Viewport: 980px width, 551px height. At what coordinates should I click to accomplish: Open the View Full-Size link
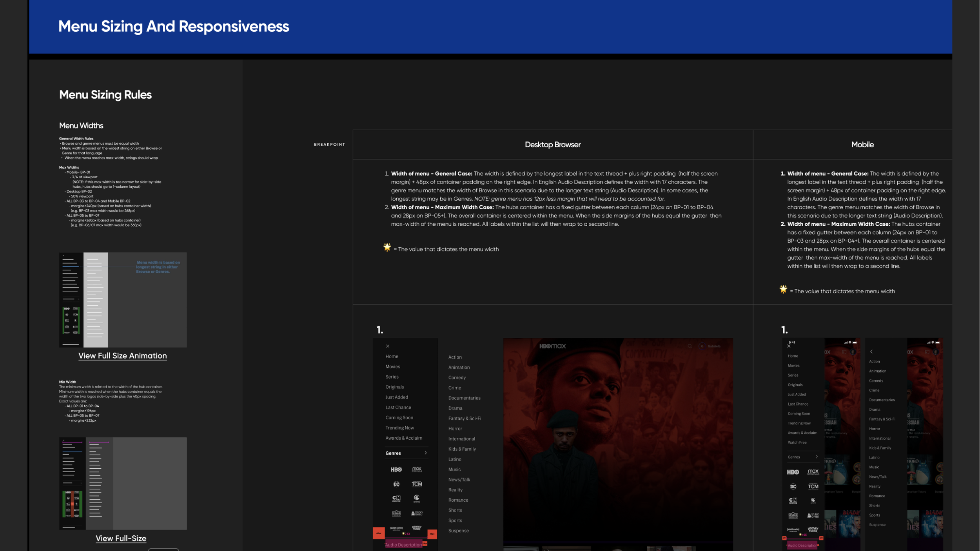coord(121,538)
